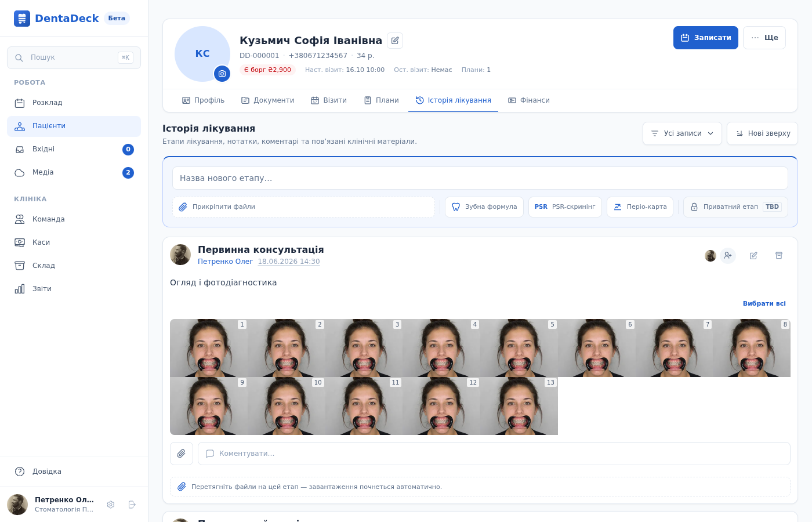
Task: Open photo thumbnail number 1
Action: pos(209,348)
